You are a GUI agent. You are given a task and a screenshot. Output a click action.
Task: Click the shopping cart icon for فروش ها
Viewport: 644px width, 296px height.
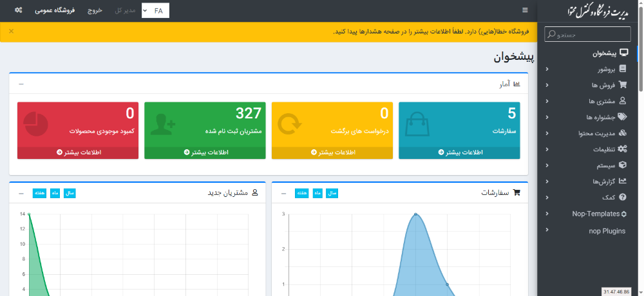622,85
